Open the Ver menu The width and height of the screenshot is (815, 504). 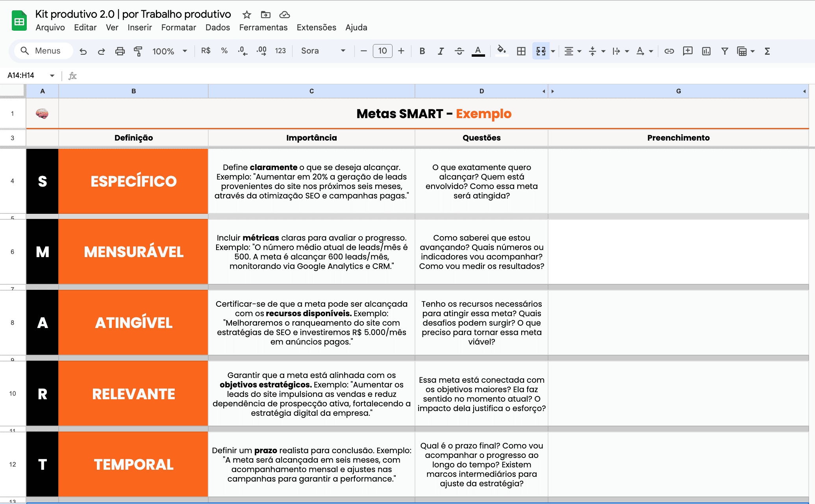[x=112, y=28]
